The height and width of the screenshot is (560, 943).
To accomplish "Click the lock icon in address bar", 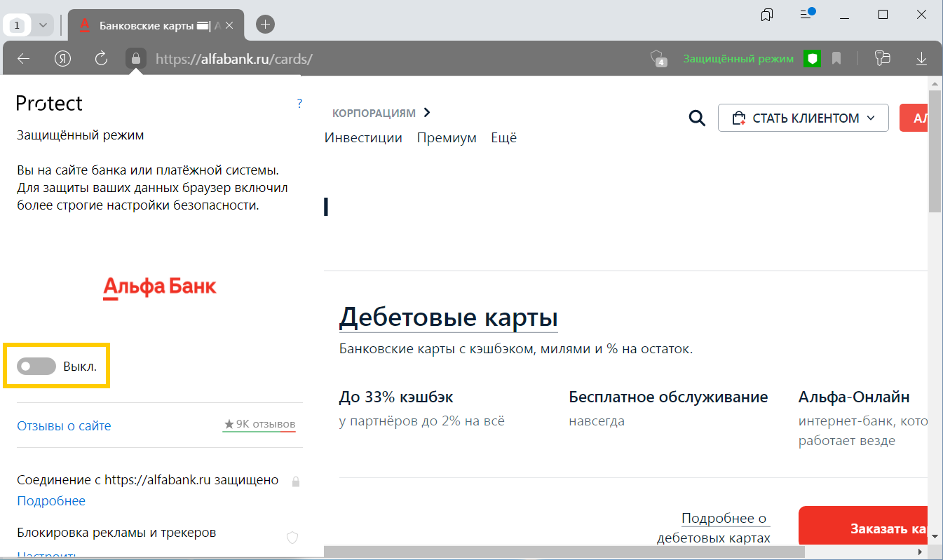I will [136, 59].
